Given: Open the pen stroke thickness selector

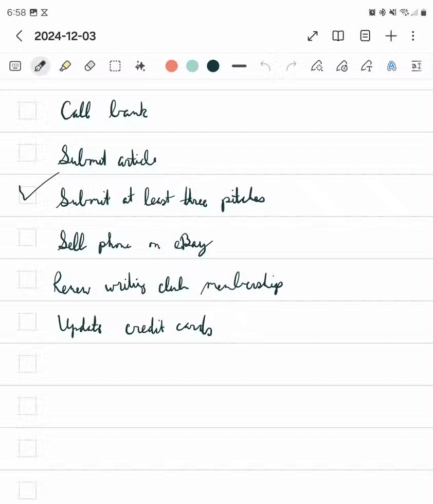Looking at the screenshot, I should 239,66.
